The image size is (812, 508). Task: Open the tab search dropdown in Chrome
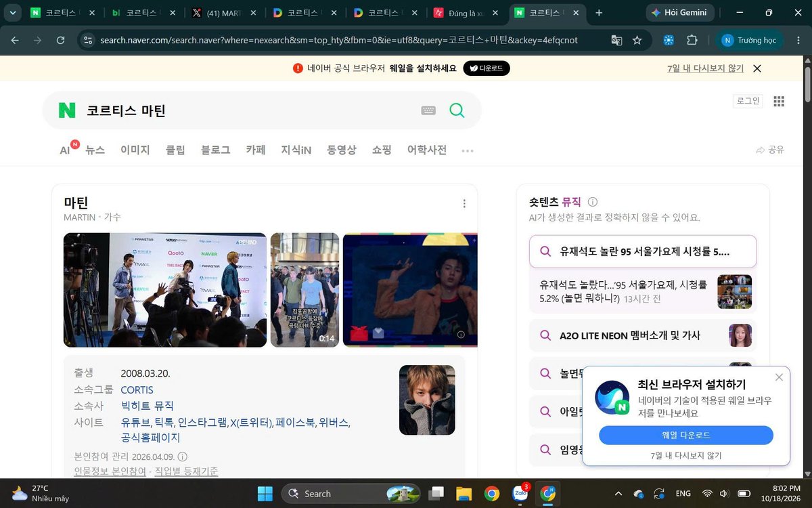pos(12,12)
